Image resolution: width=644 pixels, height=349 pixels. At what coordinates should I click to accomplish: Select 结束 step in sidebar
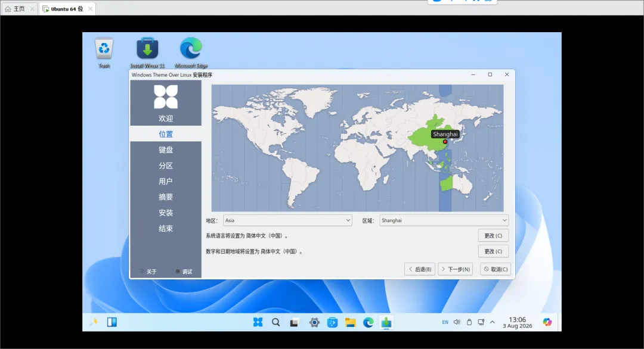pyautogui.click(x=166, y=229)
